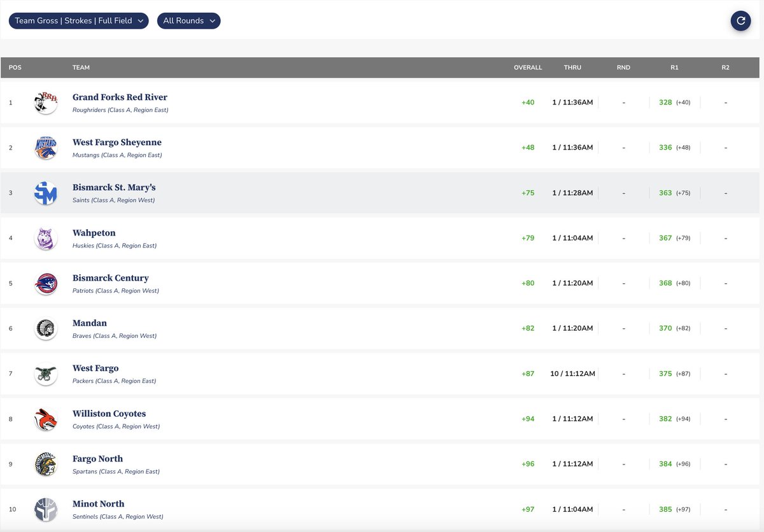Click West Fargo Packers logo
This screenshot has height=532, width=764.
click(x=46, y=374)
